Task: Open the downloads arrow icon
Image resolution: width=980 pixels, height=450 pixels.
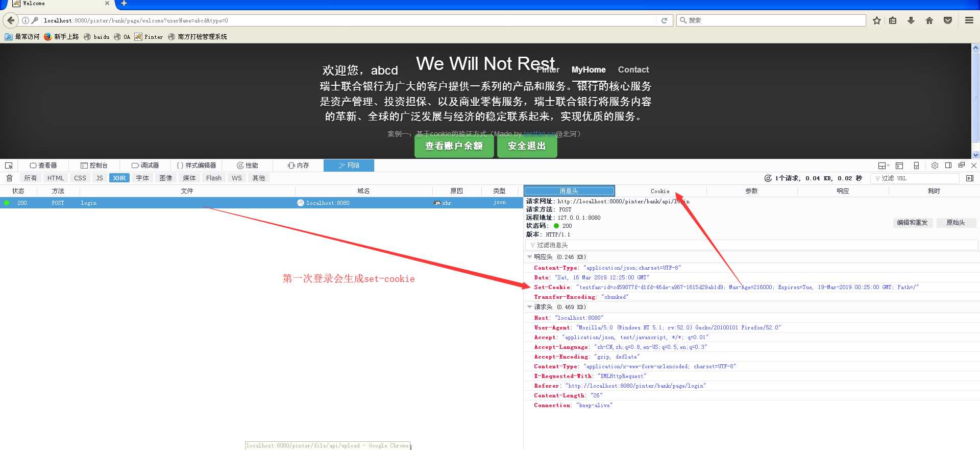Action: (x=911, y=20)
